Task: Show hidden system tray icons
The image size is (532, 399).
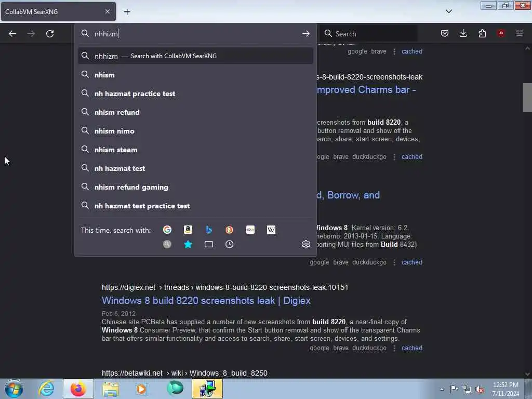Action: click(x=442, y=389)
